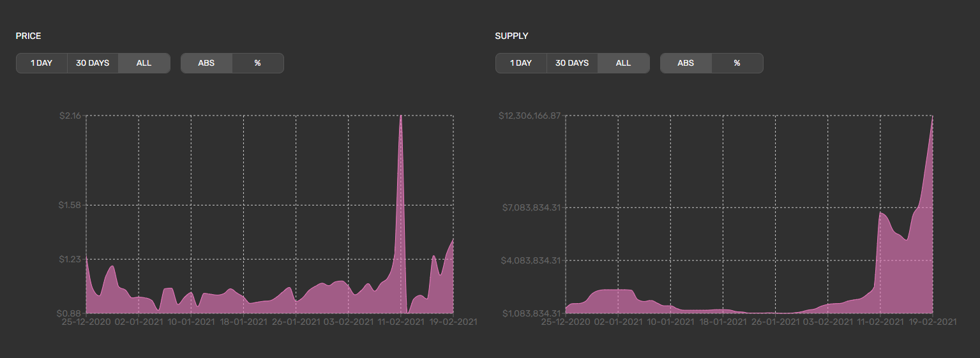The height and width of the screenshot is (358, 980).
Task: Select 1 DAY range for Price chart
Action: point(41,63)
